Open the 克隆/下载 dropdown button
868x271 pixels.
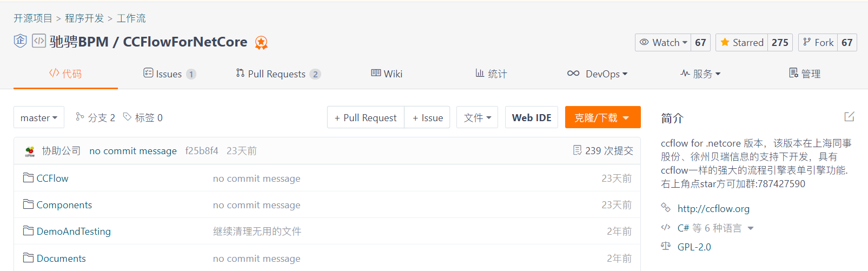602,117
